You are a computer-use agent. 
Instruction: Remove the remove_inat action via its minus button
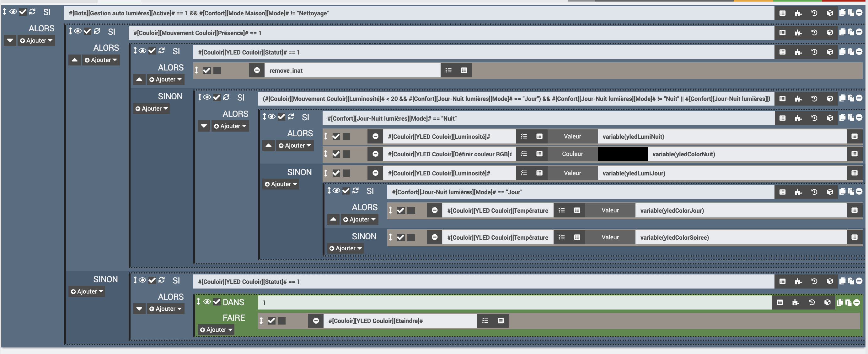tap(257, 70)
